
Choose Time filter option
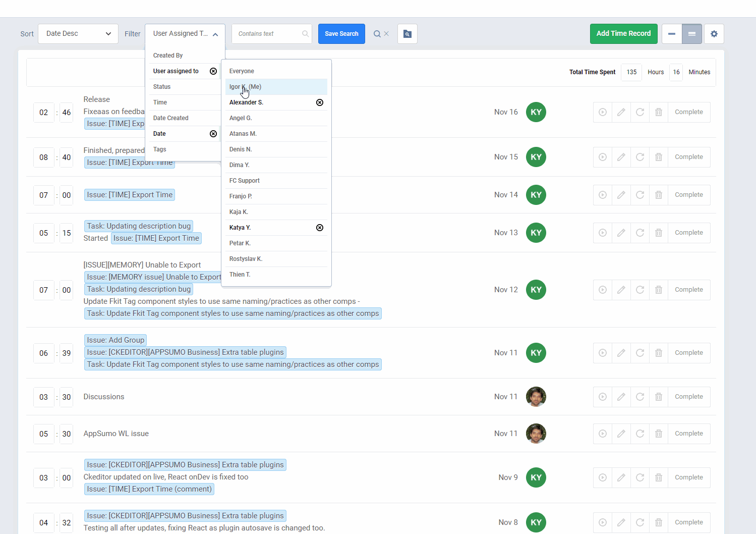(185, 102)
